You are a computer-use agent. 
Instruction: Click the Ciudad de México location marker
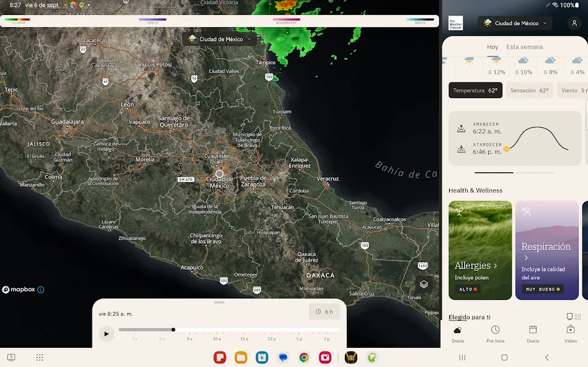pyautogui.click(x=220, y=174)
